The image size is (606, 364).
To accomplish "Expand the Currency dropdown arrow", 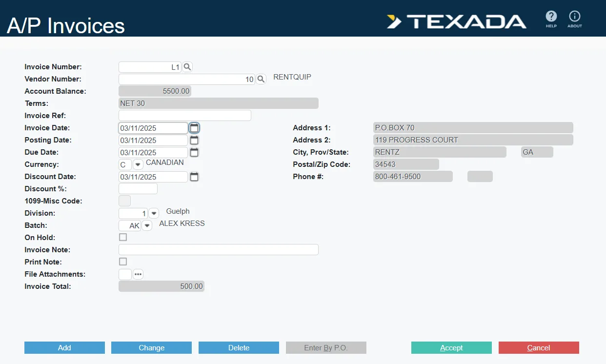I will [x=138, y=164].
